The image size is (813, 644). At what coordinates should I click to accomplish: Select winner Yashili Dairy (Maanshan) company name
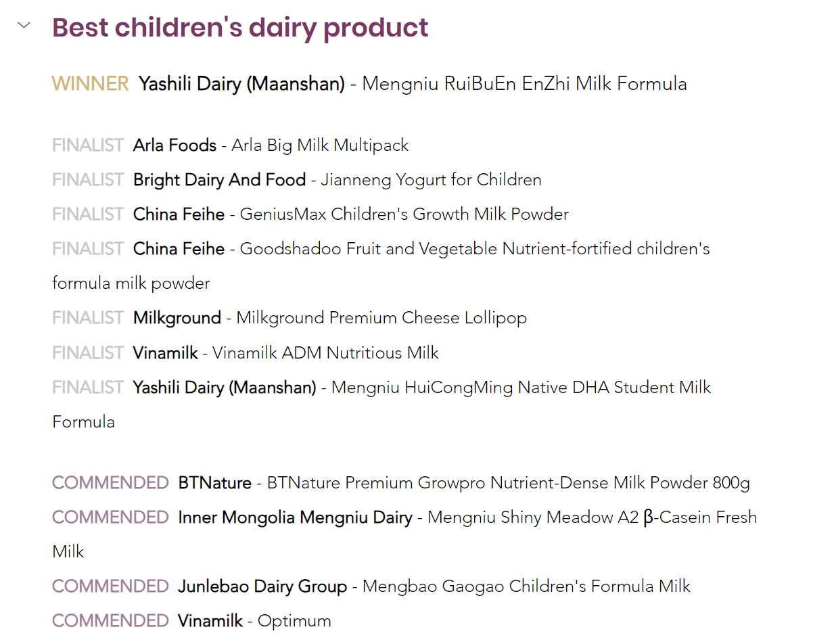tap(241, 84)
